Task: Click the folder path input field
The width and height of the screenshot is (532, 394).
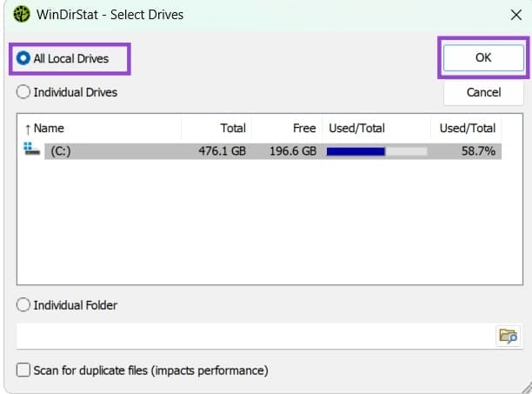Action: 256,336
